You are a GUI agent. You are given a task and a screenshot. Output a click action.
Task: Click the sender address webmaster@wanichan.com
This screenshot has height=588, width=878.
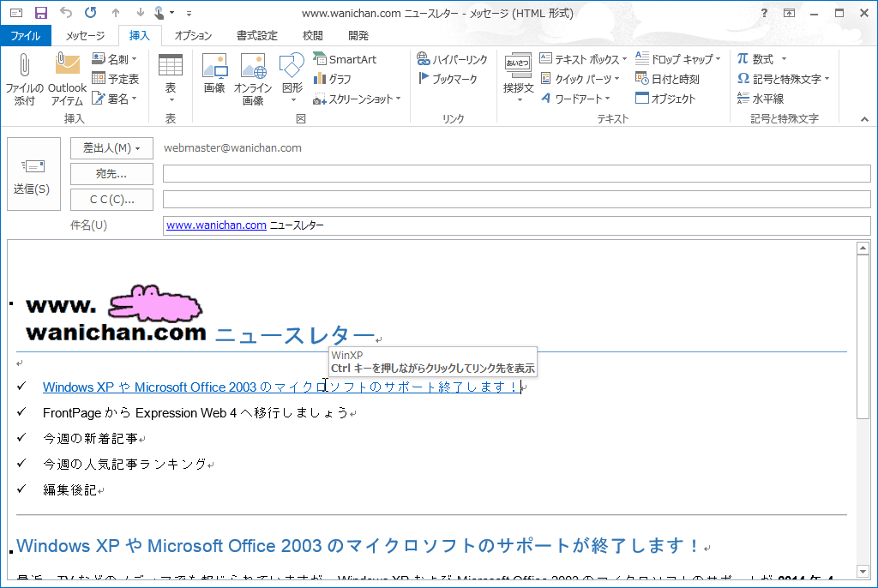pyautogui.click(x=232, y=147)
